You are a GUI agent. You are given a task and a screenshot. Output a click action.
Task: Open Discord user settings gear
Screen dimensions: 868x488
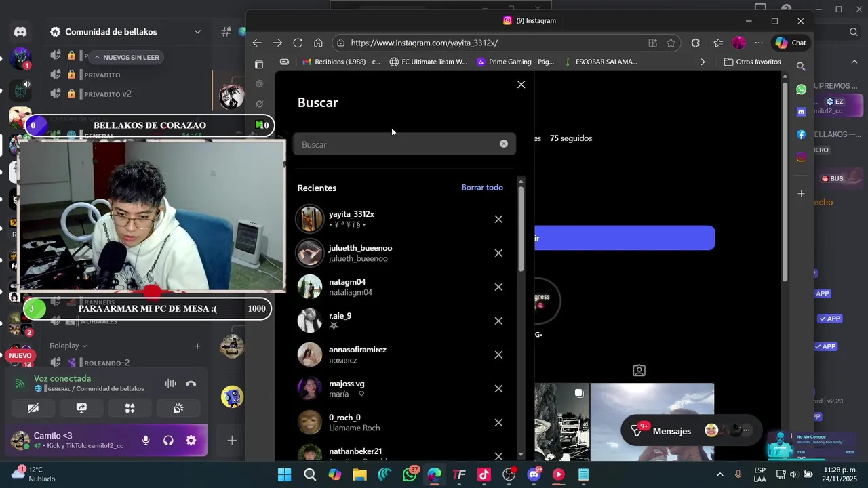coord(191,441)
